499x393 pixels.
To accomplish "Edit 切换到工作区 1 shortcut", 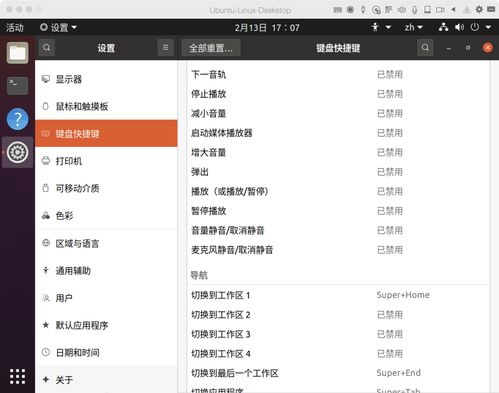I will [x=338, y=295].
